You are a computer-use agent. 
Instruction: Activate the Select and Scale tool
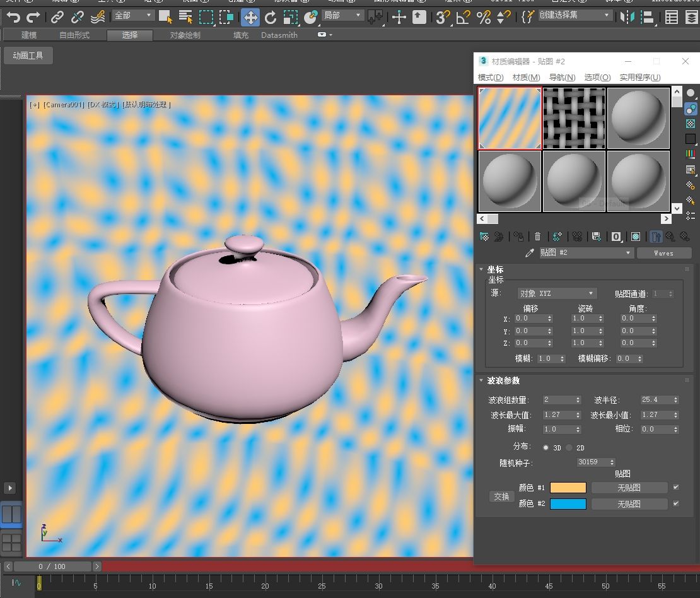tap(291, 18)
